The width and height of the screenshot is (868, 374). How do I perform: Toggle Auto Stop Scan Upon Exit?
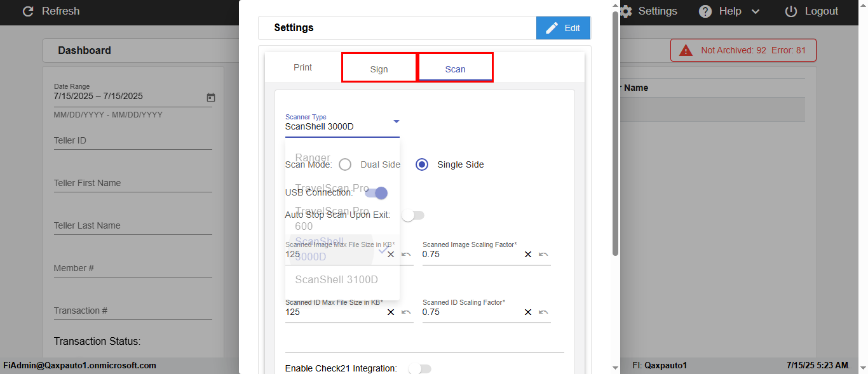(x=413, y=215)
